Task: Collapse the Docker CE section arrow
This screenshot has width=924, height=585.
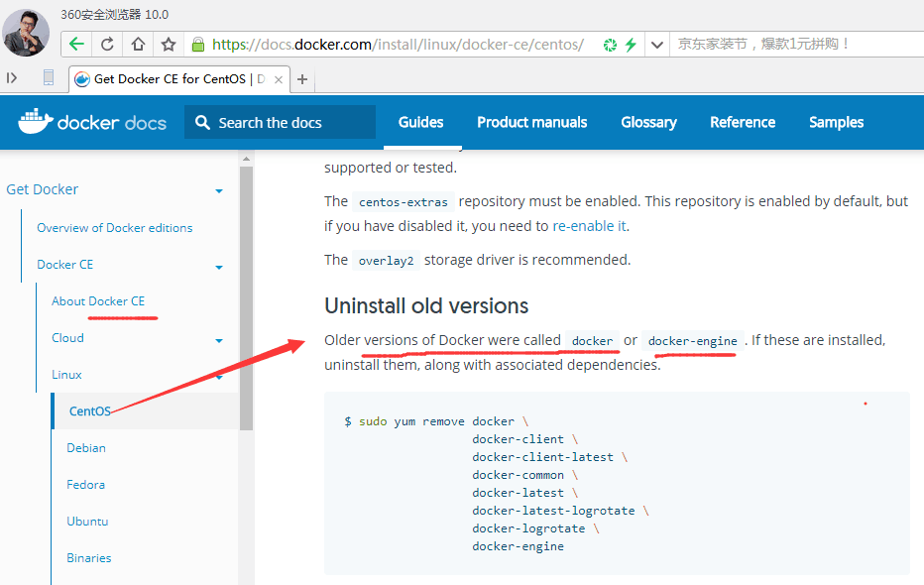Action: (219, 268)
